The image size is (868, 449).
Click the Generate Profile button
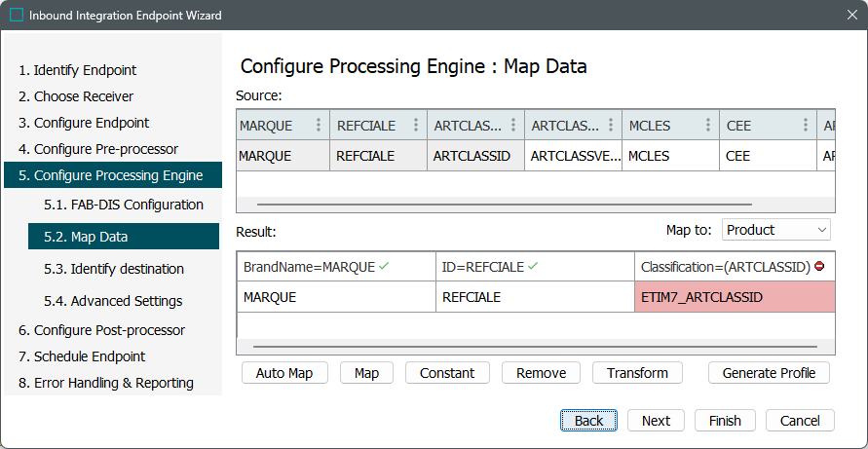tap(770, 373)
